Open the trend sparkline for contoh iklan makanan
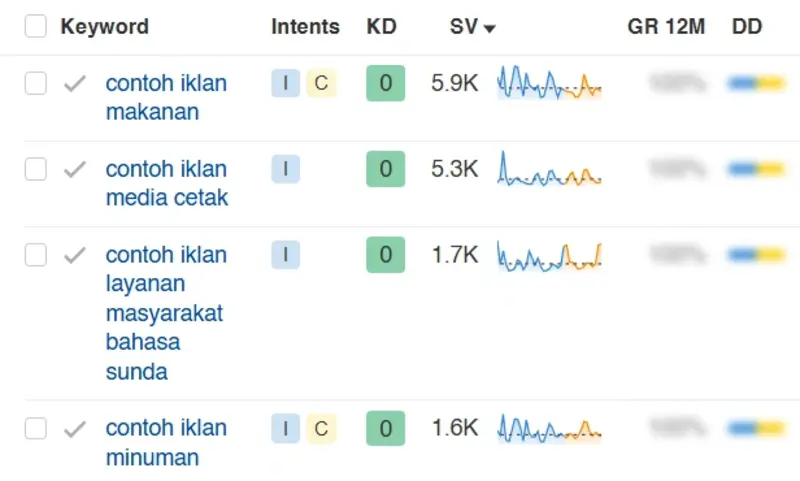Screen dimensions: 800x481 (x=549, y=83)
